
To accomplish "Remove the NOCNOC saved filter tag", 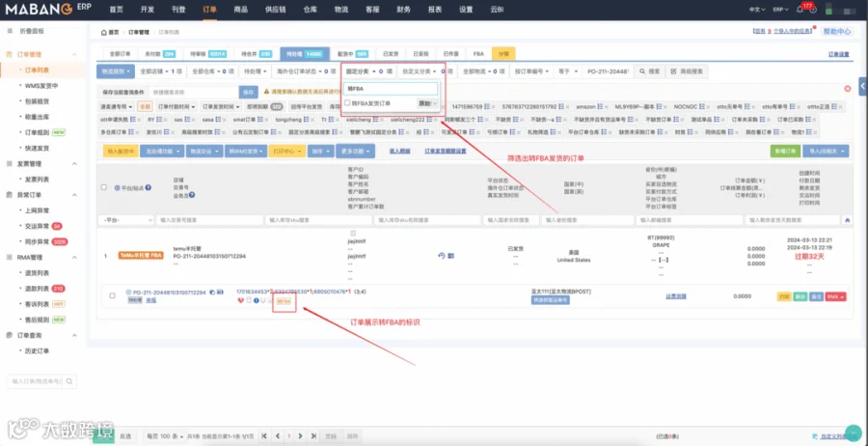I will pos(708,106).
